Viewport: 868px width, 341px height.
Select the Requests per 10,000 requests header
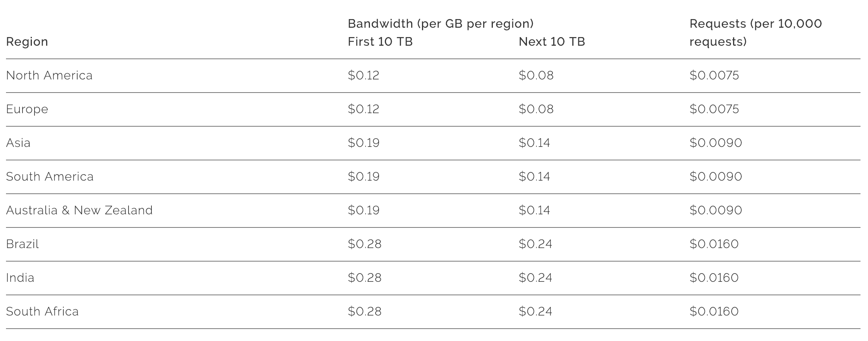(x=756, y=33)
